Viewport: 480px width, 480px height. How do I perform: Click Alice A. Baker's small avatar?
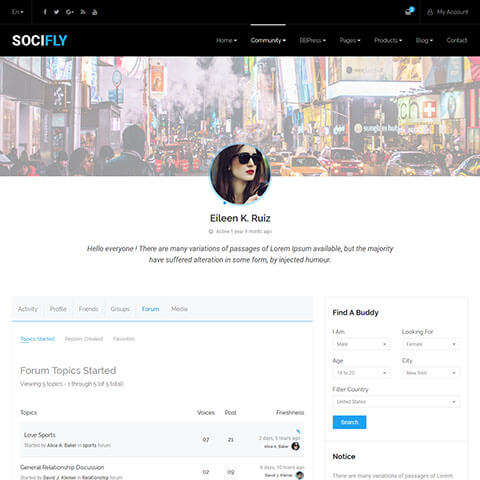[x=295, y=446]
